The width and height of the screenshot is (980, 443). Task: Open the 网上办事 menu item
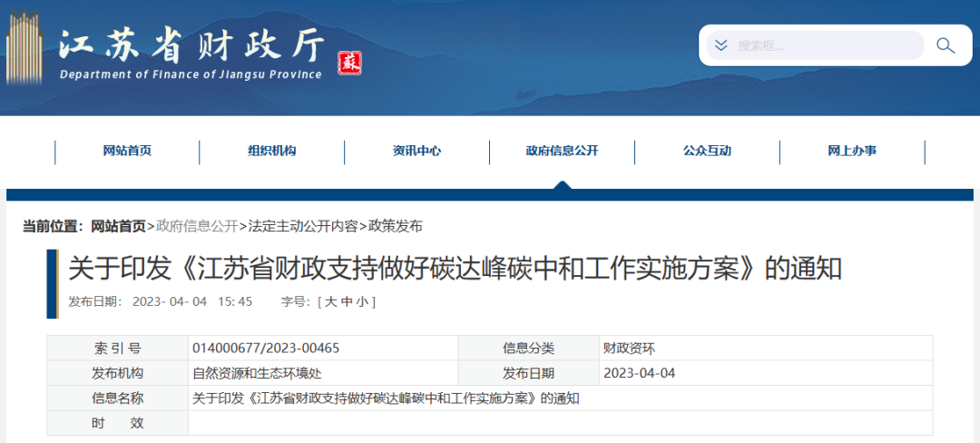(852, 151)
